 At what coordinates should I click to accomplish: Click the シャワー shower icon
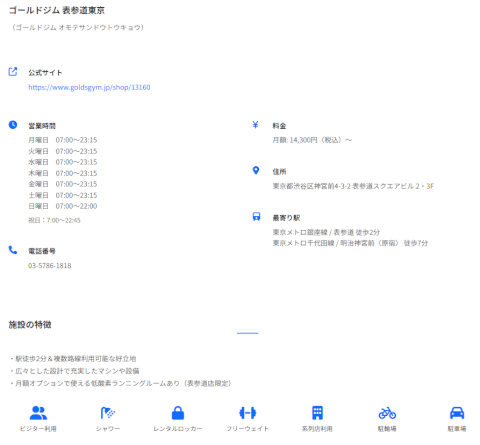tap(108, 413)
